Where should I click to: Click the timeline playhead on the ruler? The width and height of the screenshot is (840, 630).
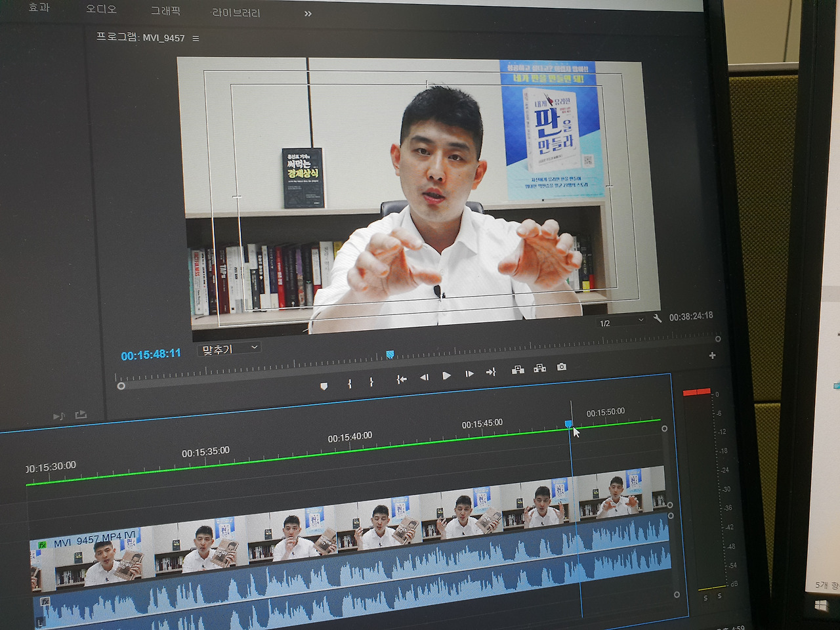(568, 425)
